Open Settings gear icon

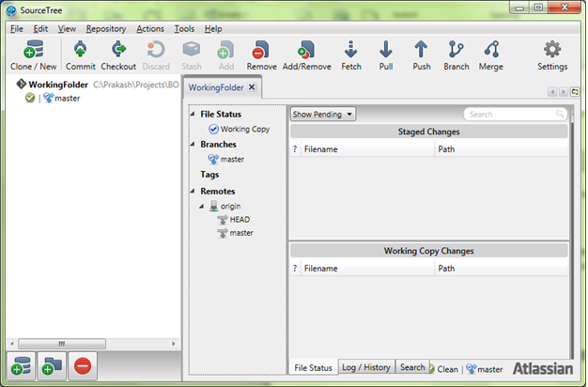[552, 50]
